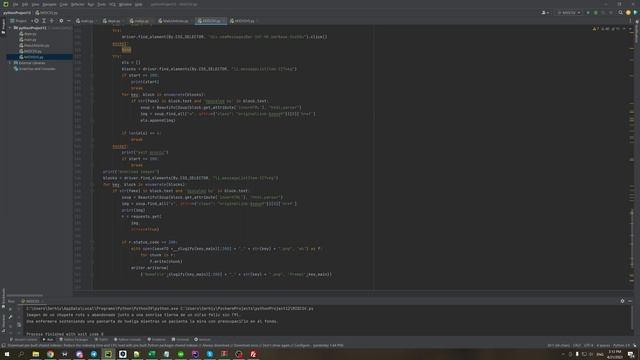Click the Python interpreter widget in status bar
640x360 pixels.
(x=622, y=346)
